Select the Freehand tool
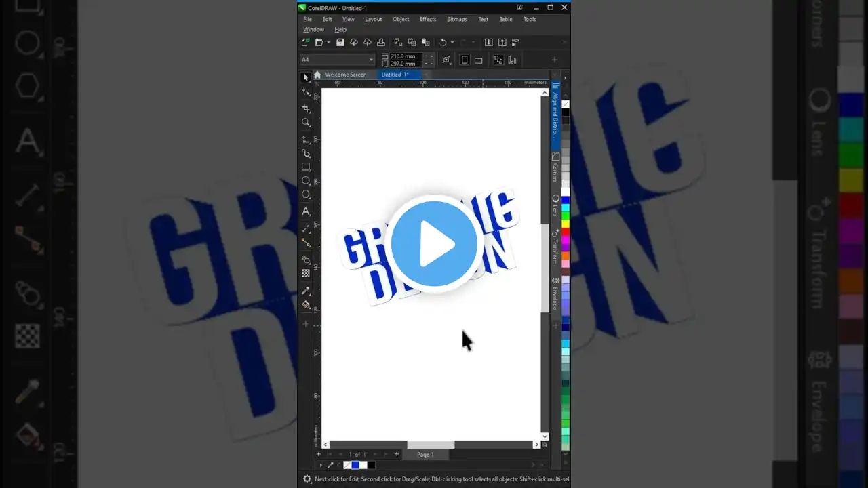This screenshot has width=868, height=488. [306, 139]
